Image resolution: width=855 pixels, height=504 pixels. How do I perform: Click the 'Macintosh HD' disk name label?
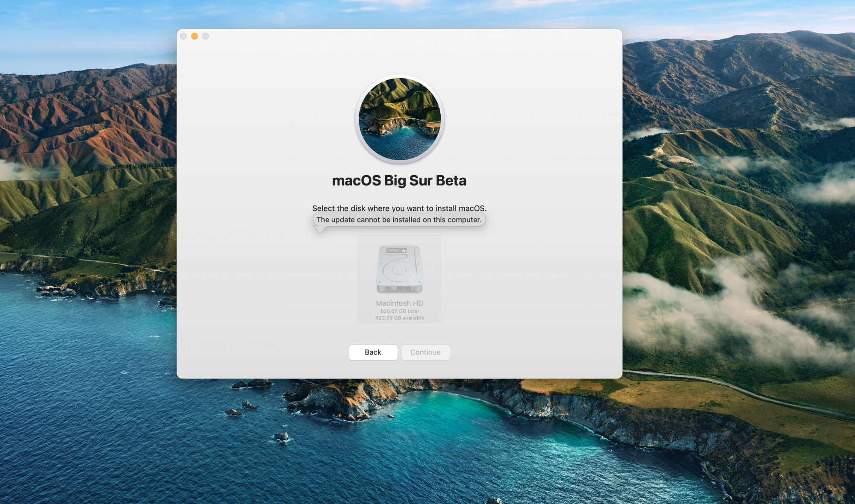(399, 303)
